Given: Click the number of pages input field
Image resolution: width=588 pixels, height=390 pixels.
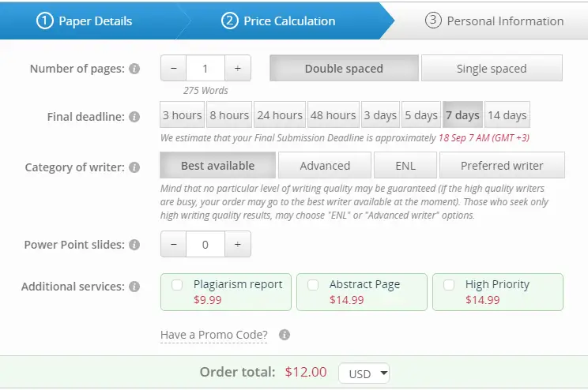Looking at the screenshot, I should pyautogui.click(x=205, y=68).
